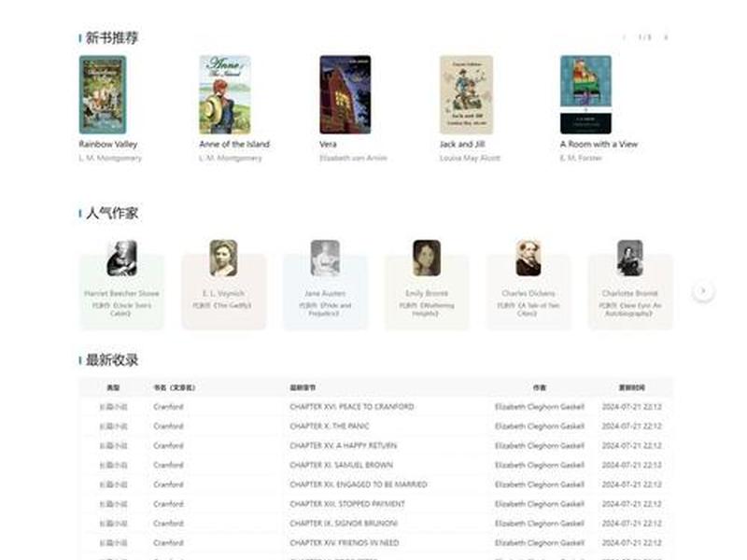747x560 pixels.
Task: Open Rainbow Valley book cover
Action: 103,95
